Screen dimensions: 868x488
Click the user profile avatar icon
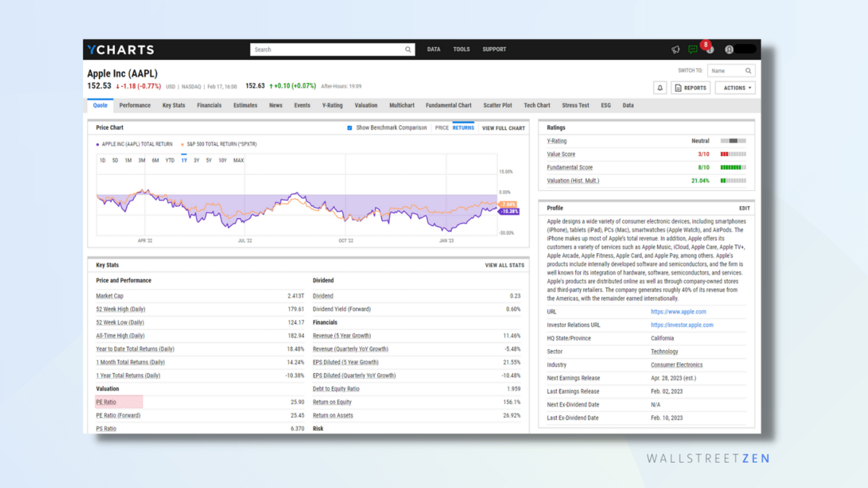click(x=729, y=50)
